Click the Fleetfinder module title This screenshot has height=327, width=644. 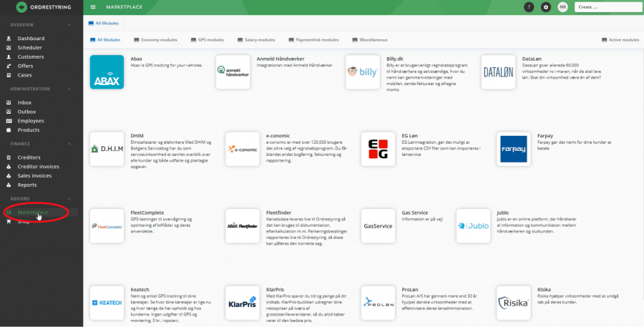pos(279,213)
